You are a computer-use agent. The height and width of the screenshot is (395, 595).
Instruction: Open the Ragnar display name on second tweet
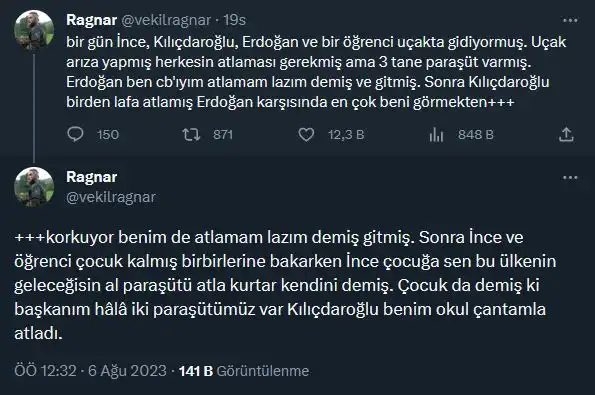click(x=91, y=177)
